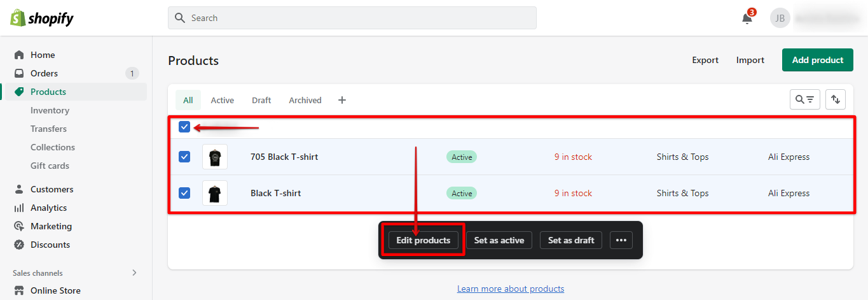Click the Edit products button
868x300 pixels.
[x=424, y=240]
